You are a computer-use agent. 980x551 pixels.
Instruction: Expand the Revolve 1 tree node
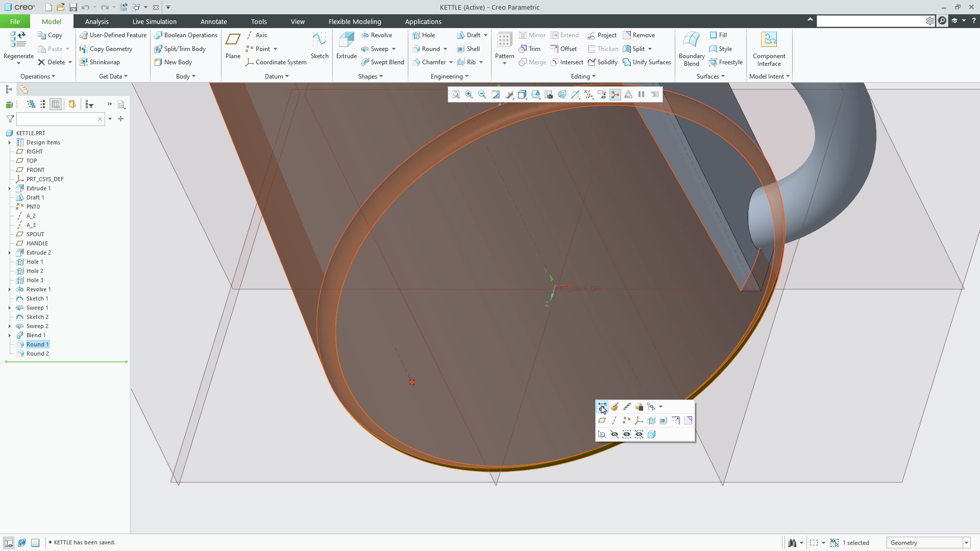[10, 289]
